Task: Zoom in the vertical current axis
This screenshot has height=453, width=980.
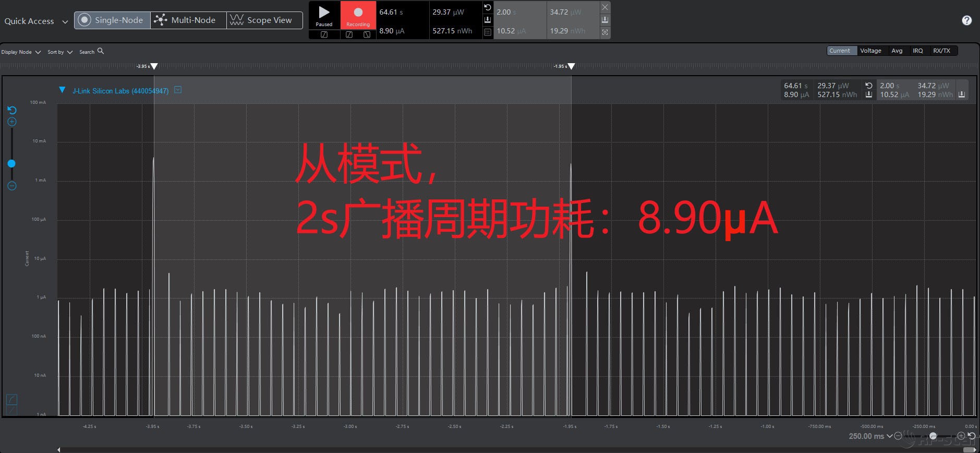Action: [x=12, y=122]
